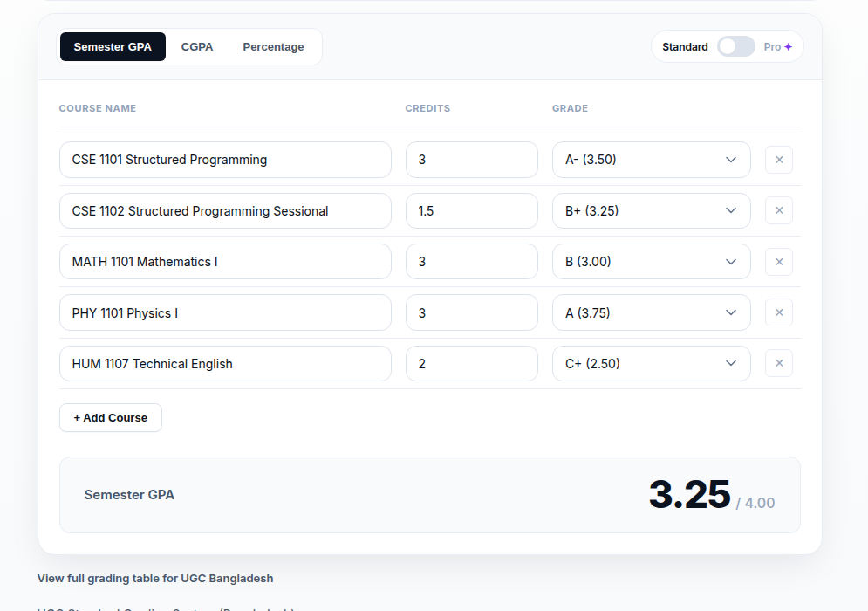The height and width of the screenshot is (611, 868).
Task: Click the Semester GPA result label
Action: pyautogui.click(x=129, y=495)
